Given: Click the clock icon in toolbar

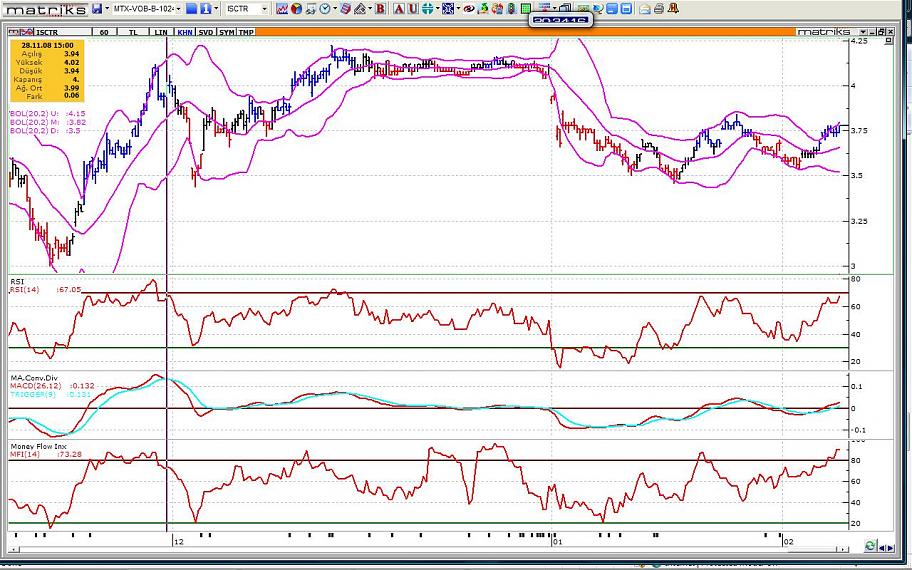Looking at the screenshot, I should [326, 8].
